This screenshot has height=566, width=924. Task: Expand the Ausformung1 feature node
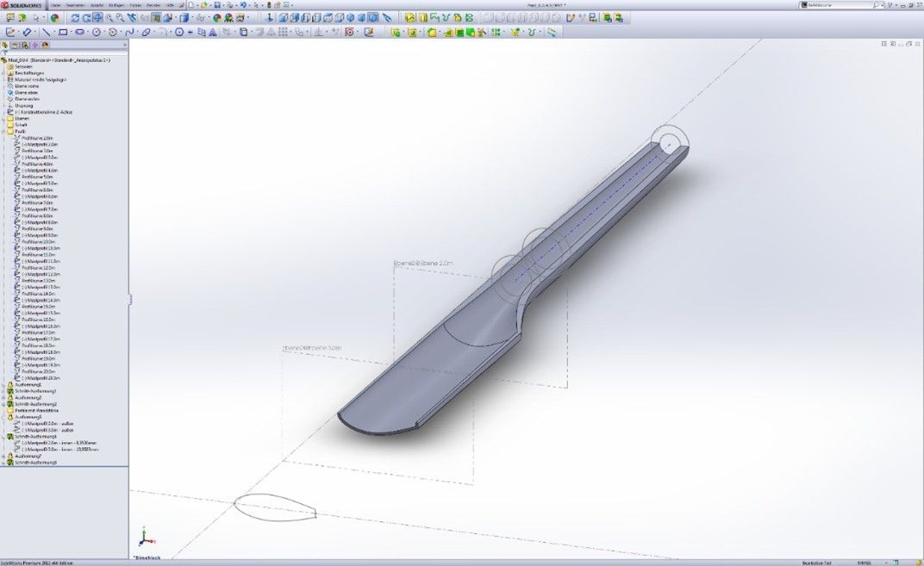3,384
